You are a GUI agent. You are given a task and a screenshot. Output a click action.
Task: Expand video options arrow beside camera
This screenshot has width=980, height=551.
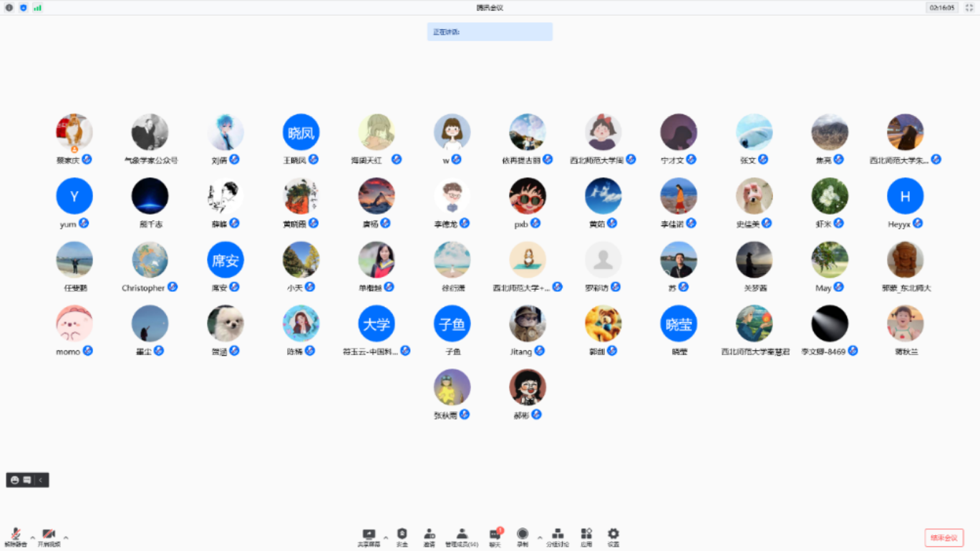pos(66,537)
